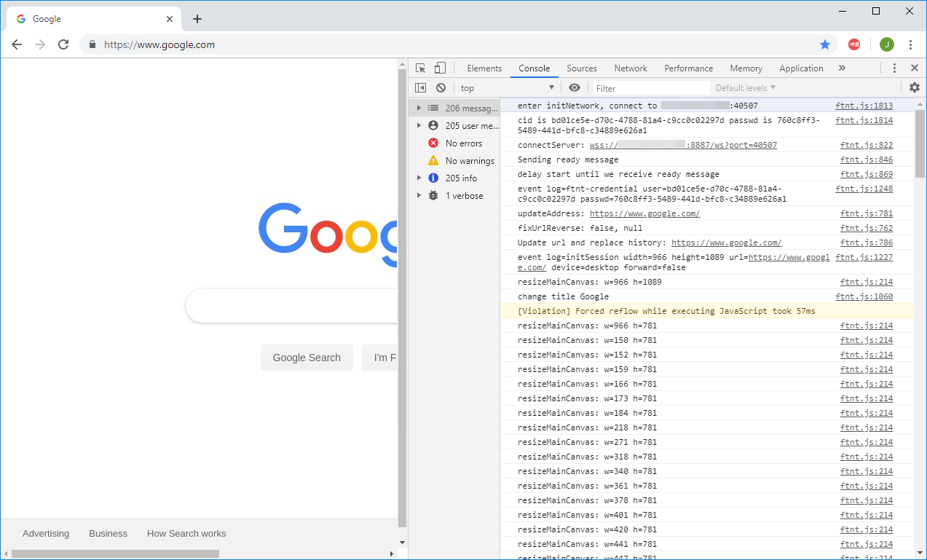Click the Violation forced reflow message
The height and width of the screenshot is (560, 927).
[666, 311]
